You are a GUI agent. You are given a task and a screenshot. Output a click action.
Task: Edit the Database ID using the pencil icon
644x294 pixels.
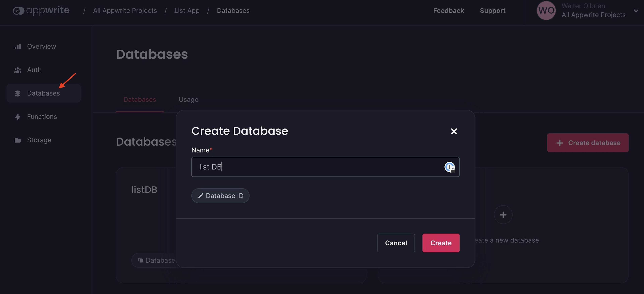[201, 196]
